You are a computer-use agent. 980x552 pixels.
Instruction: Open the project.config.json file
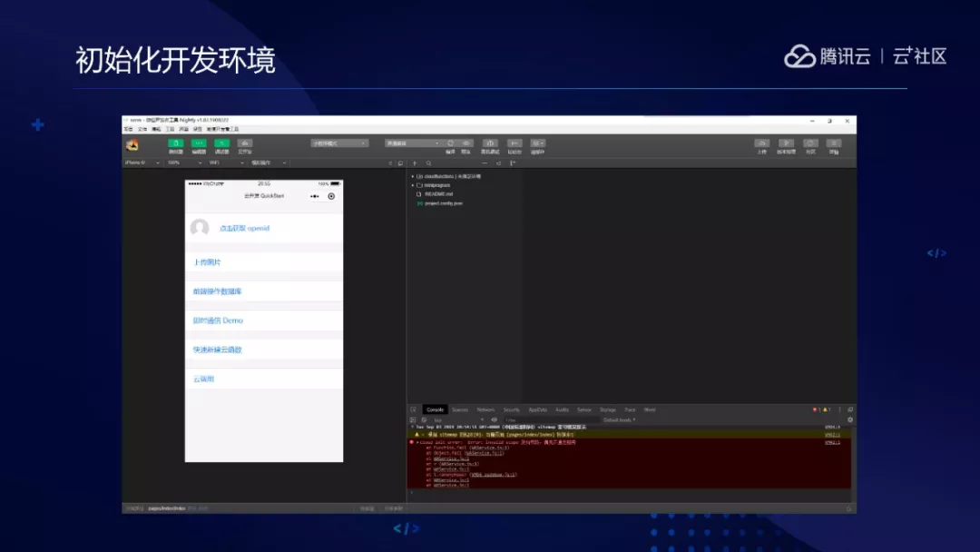443,203
